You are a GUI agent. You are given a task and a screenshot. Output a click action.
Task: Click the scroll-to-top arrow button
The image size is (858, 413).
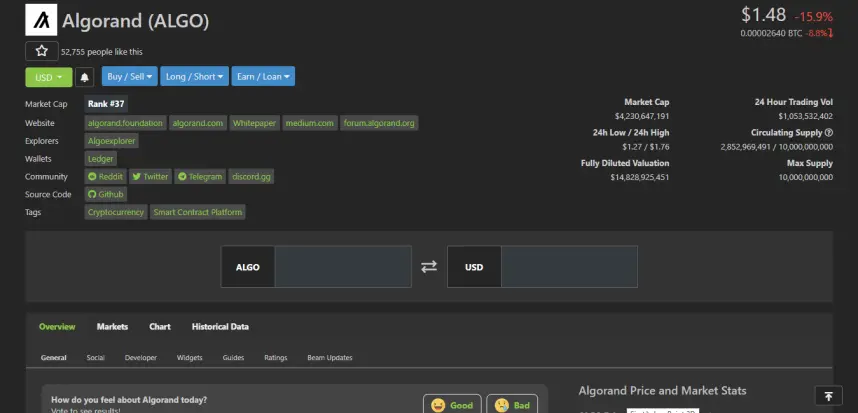(828, 395)
